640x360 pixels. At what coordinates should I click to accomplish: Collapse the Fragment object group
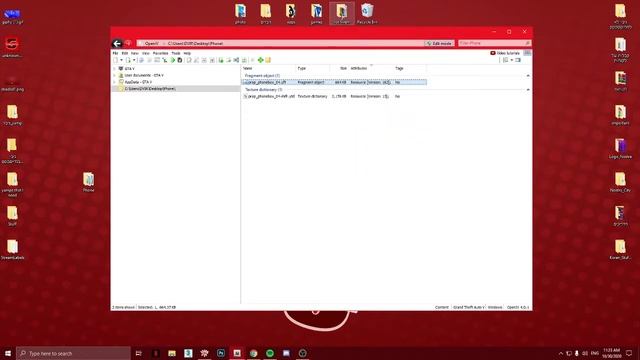pyautogui.click(x=528, y=76)
